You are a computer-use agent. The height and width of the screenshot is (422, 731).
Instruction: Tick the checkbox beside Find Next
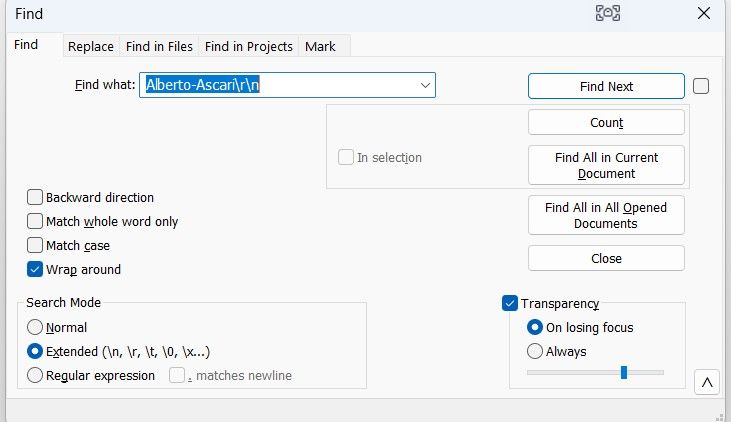coord(701,86)
